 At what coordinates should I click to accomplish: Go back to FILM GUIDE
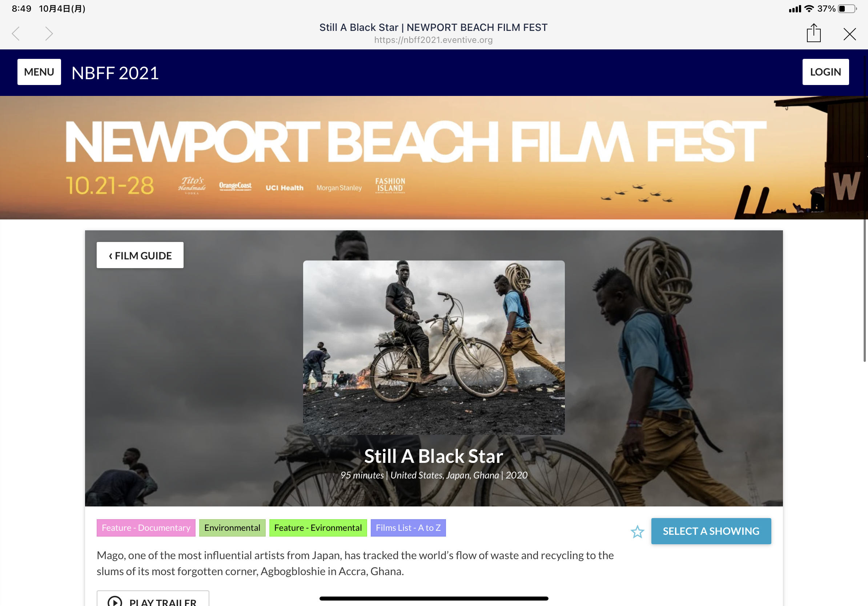(x=140, y=255)
